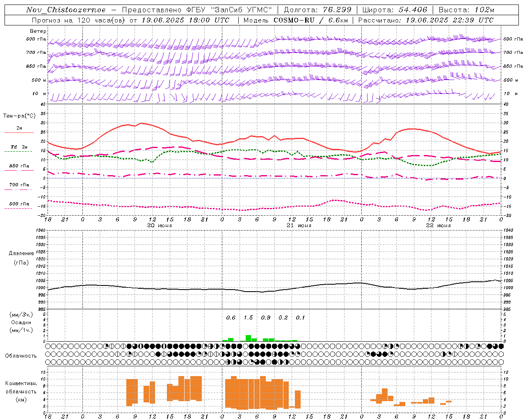Click the station name Nov_Chistoozernoe
Viewport: 525px width, 420px height.
click(x=66, y=10)
